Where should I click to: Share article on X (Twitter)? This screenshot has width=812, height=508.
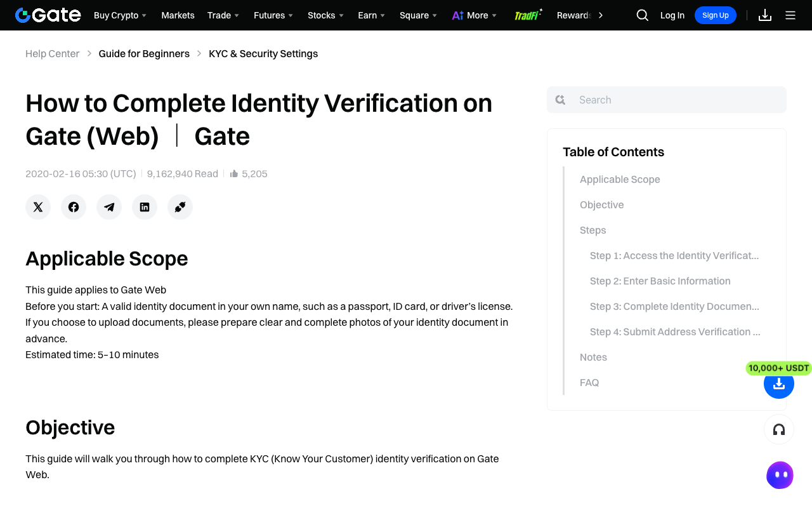click(38, 207)
